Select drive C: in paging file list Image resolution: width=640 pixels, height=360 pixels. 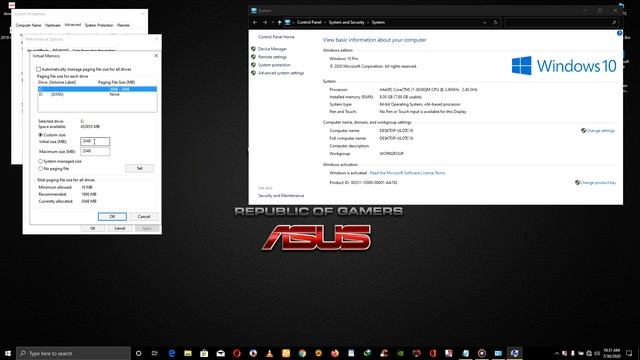pyautogui.click(x=97, y=89)
